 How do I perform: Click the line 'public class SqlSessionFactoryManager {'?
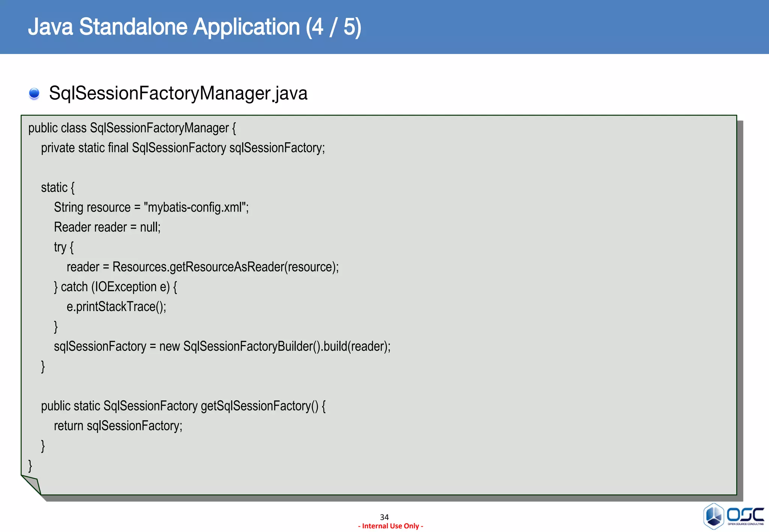[x=132, y=128]
